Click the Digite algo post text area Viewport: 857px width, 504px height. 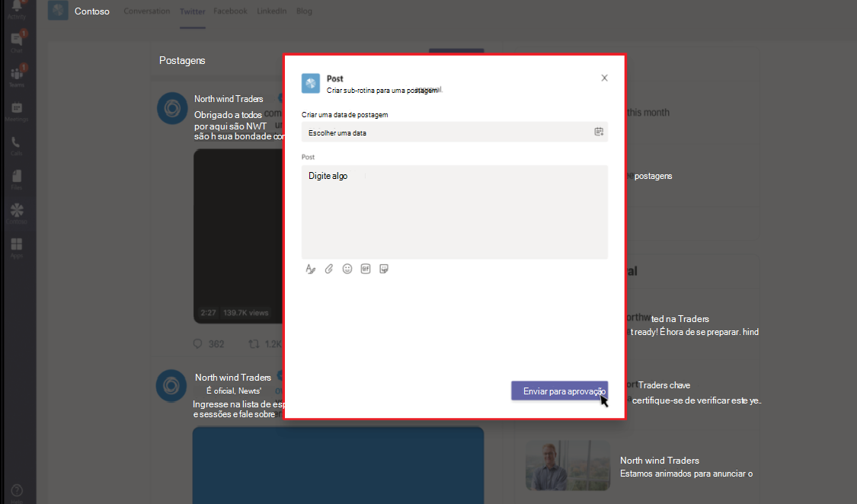(455, 212)
